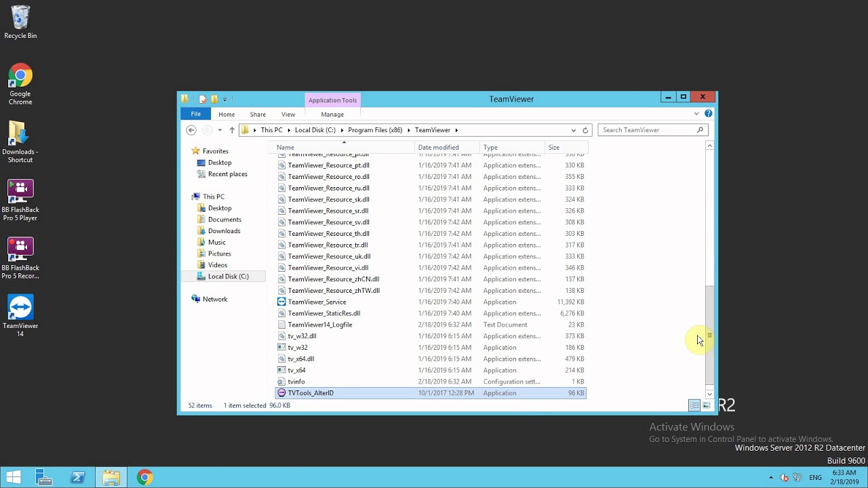
Task: Click the Application Tools contextual tab
Action: coord(332,100)
